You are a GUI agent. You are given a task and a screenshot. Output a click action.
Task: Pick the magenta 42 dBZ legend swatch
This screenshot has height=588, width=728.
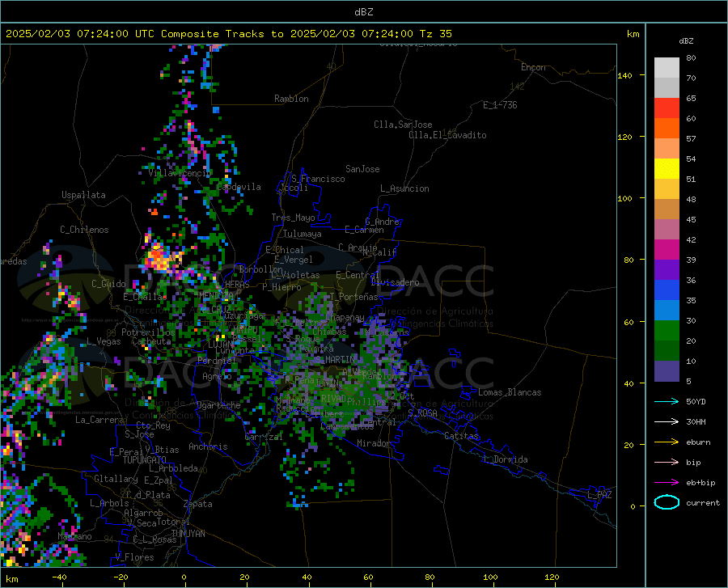point(667,250)
